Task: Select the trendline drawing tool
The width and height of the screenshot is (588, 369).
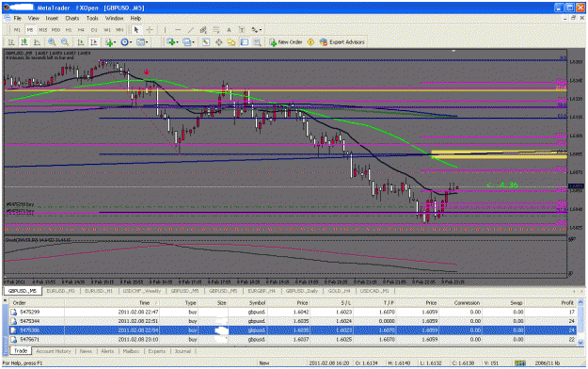Action: pos(190,30)
